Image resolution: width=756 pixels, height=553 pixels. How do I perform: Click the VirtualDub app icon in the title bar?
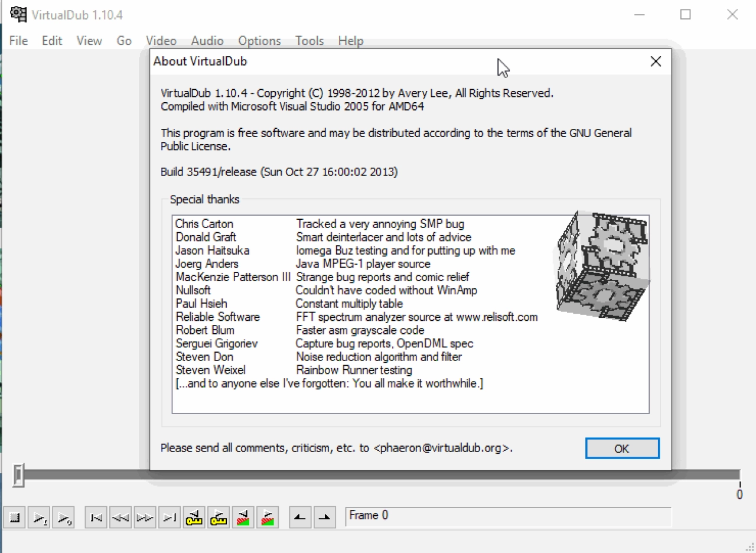click(x=18, y=14)
